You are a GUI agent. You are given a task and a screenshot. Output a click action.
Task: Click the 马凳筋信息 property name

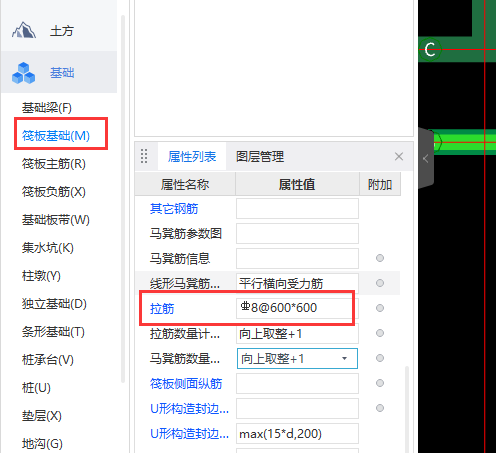pos(180,258)
